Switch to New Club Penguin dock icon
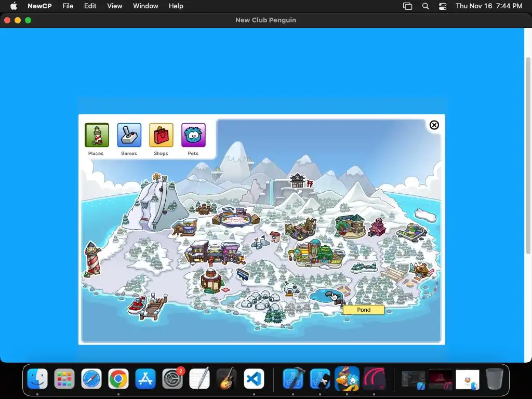This screenshot has height=399, width=532. point(347,379)
